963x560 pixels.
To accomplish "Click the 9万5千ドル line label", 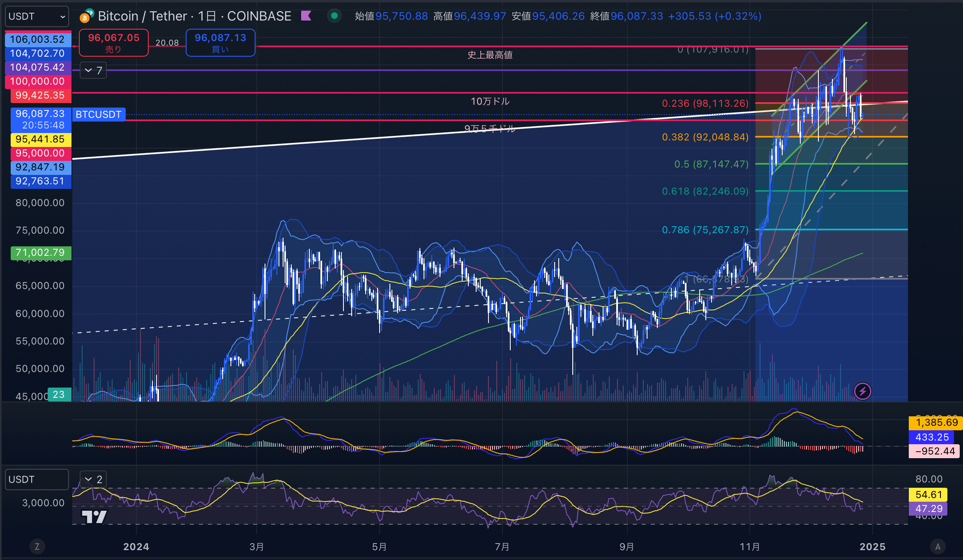I will click(x=490, y=129).
